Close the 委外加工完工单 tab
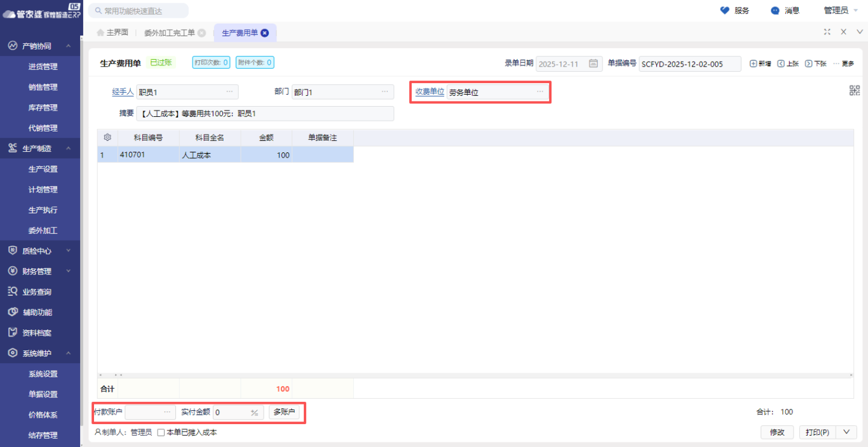Image resolution: width=868 pixels, height=447 pixels. [x=201, y=33]
